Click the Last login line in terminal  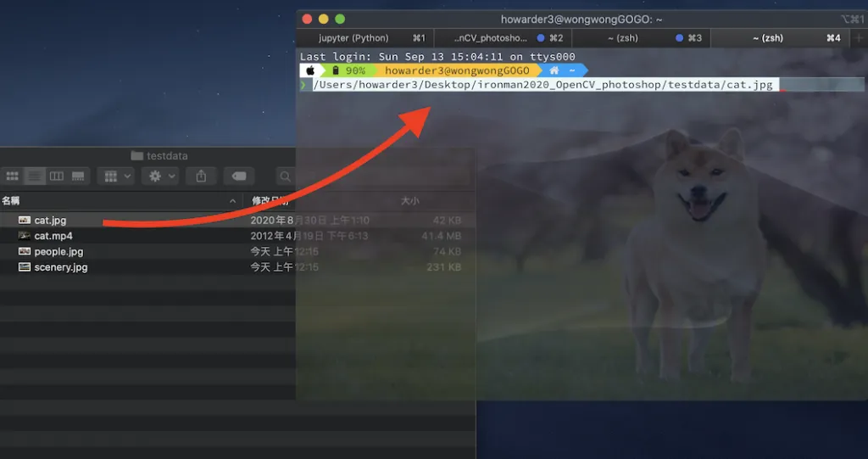(437, 57)
